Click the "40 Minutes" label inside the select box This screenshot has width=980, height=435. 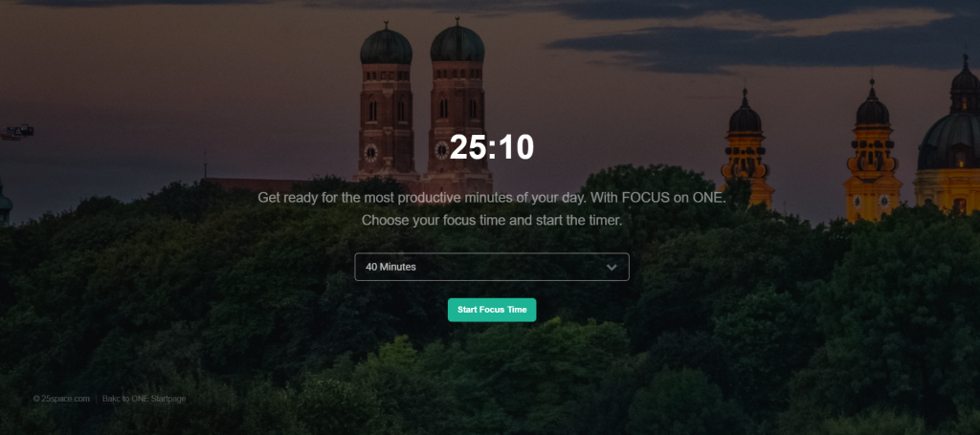[x=390, y=267]
